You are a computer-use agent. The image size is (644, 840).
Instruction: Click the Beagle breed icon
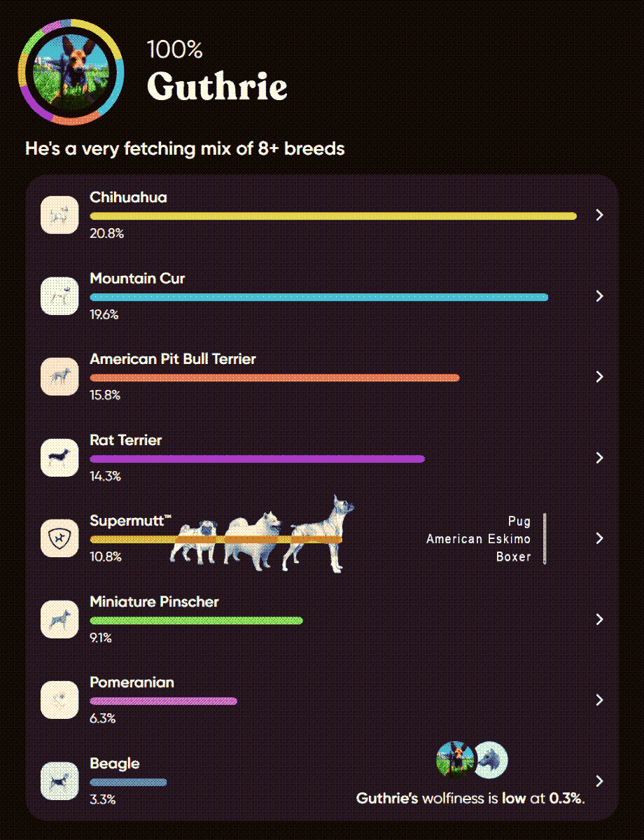pyautogui.click(x=59, y=781)
